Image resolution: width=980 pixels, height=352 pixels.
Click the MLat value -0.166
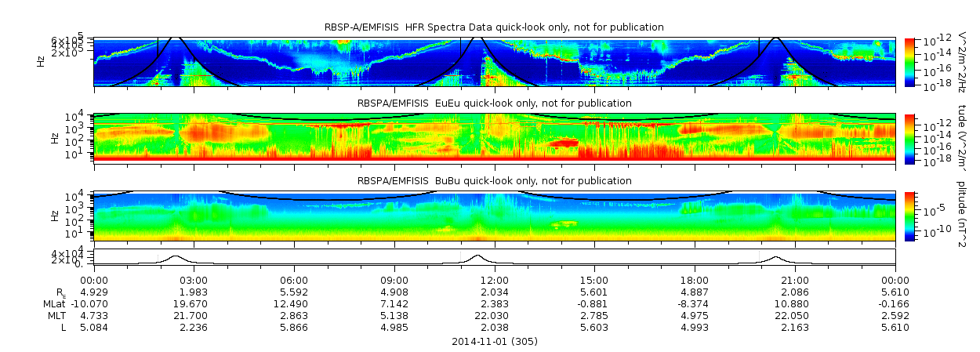(894, 304)
